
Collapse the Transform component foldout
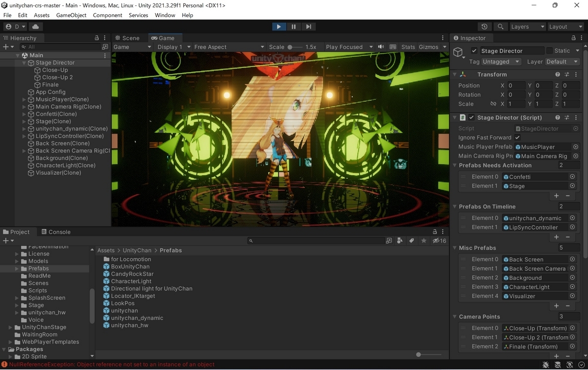[x=455, y=74]
